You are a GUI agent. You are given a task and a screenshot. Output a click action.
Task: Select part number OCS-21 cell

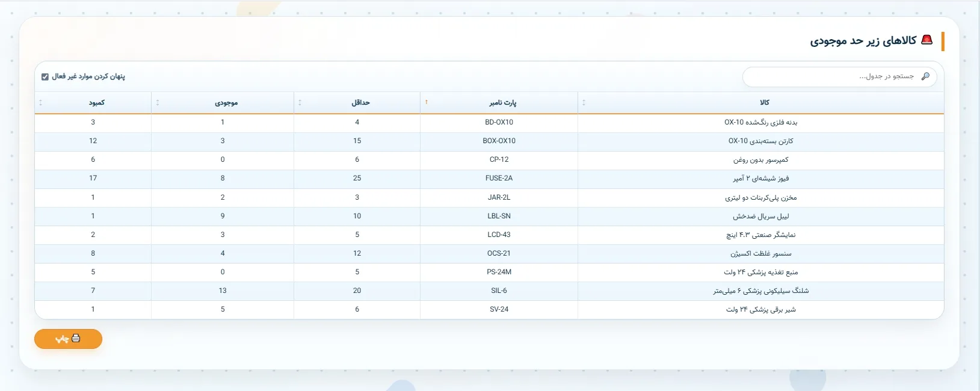[499, 253]
